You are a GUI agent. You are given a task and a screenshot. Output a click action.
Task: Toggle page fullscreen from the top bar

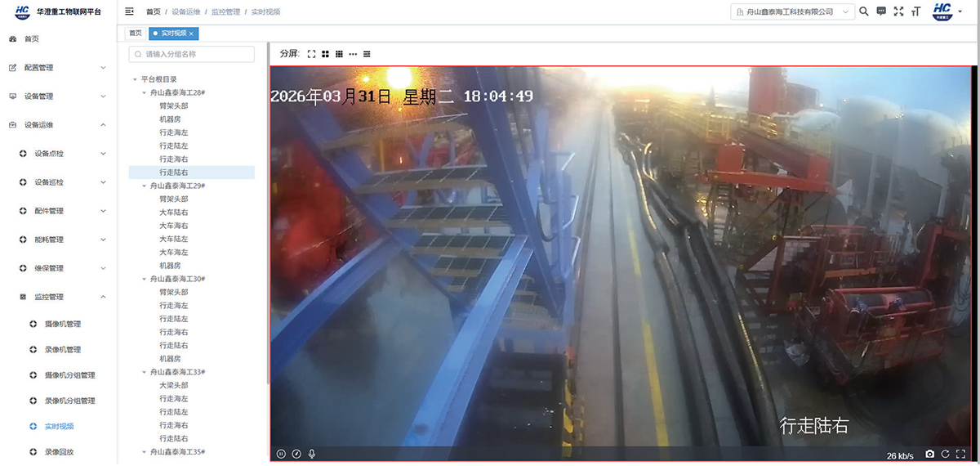pyautogui.click(x=899, y=11)
